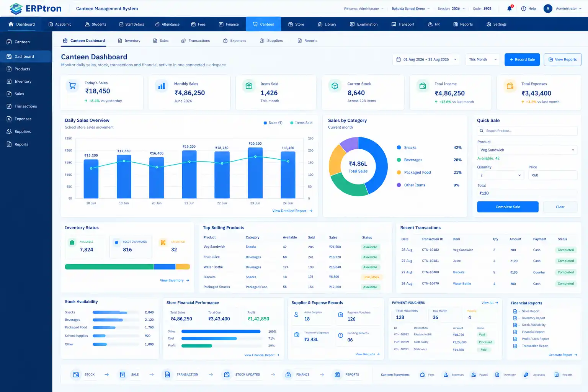Image resolution: width=588 pixels, height=392 pixels.
Task: Click the Accounts icon in Canteen Ecosystem
Action: 526,375
